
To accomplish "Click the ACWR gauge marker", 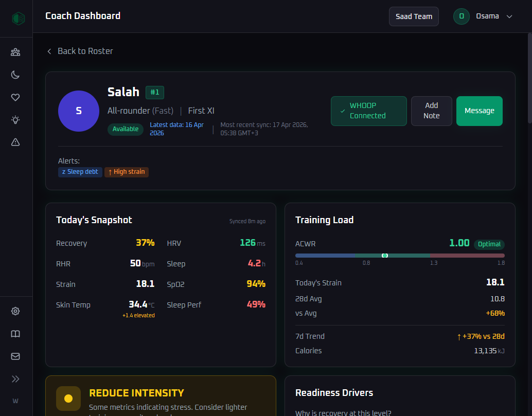I will 385,256.
